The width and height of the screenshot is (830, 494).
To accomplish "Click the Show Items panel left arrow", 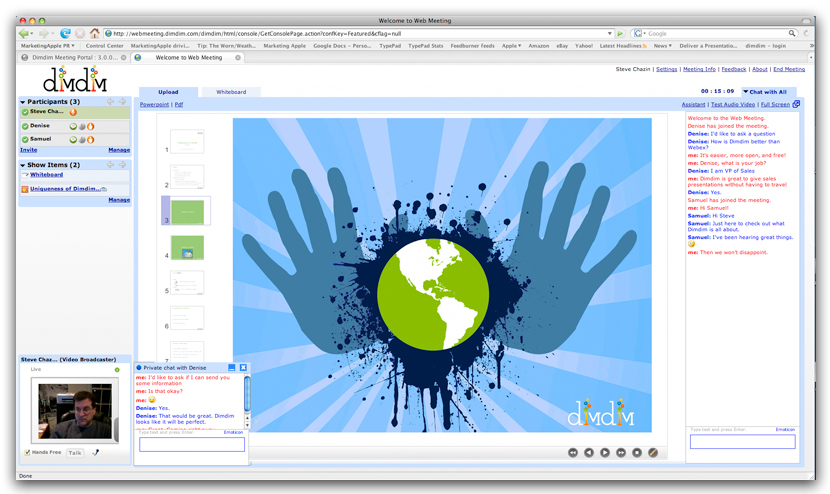I will (110, 165).
